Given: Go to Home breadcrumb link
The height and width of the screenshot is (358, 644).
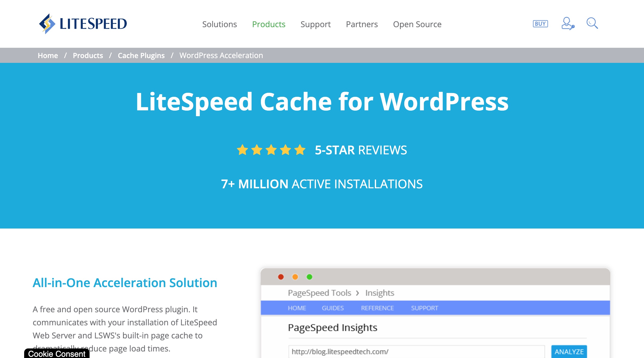Looking at the screenshot, I should tap(48, 55).
